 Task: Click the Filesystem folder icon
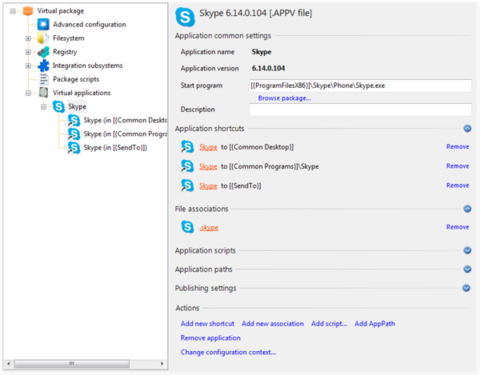(43, 38)
